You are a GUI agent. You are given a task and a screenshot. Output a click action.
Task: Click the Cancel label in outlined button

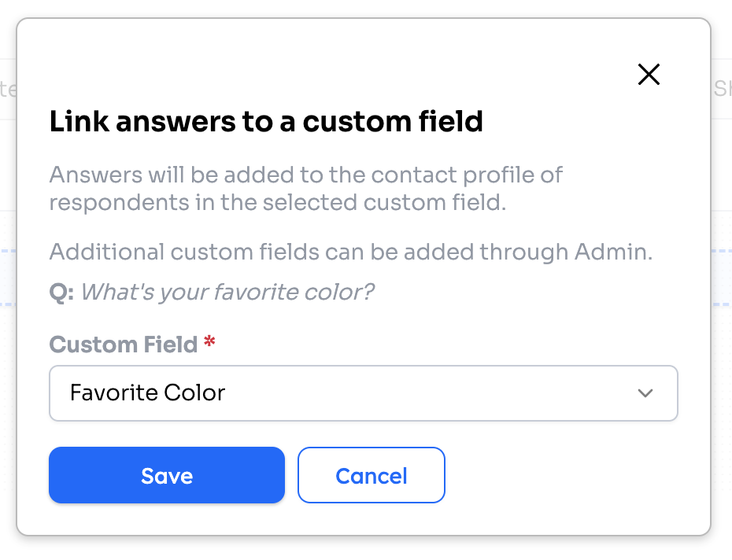pos(372,476)
